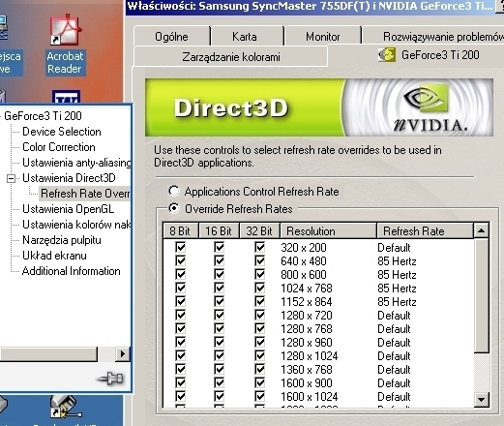Viewport: 504px width, 426px height.
Task: Click the Refresh Rate column header
Action: click(425, 231)
